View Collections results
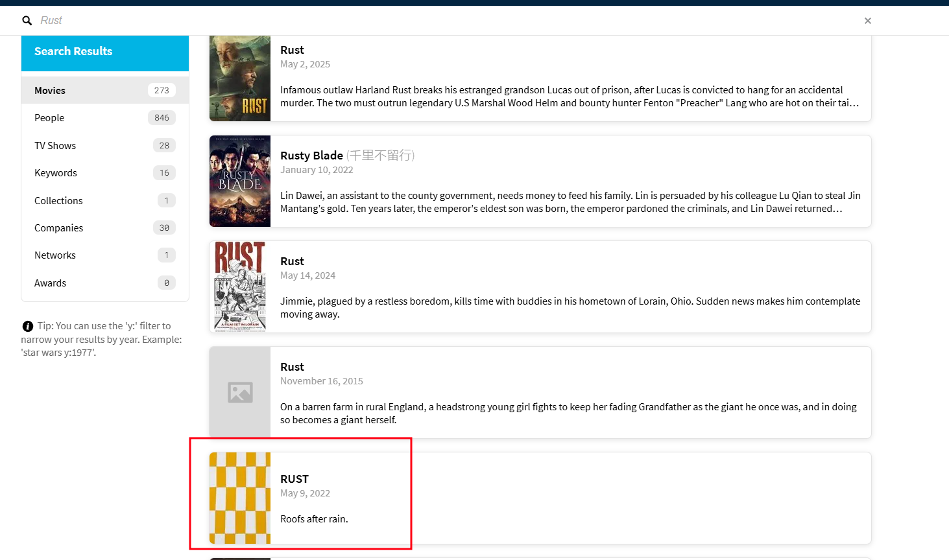The height and width of the screenshot is (560, 949). [x=105, y=200]
